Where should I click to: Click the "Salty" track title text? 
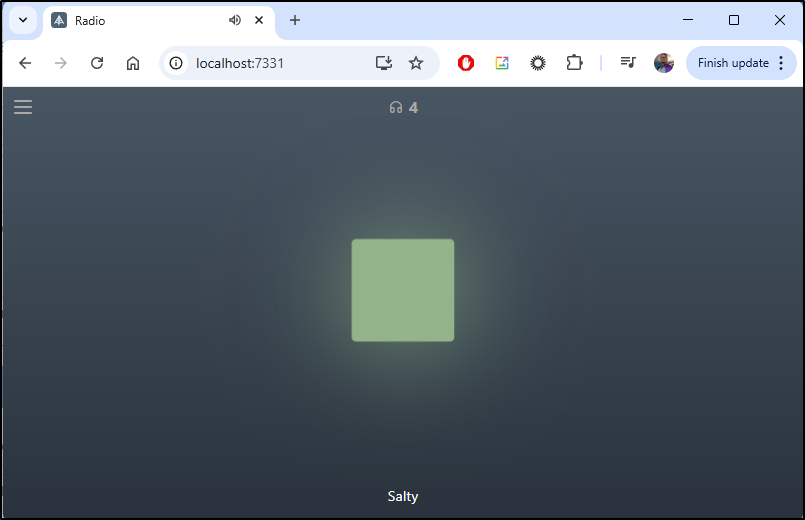(x=402, y=496)
